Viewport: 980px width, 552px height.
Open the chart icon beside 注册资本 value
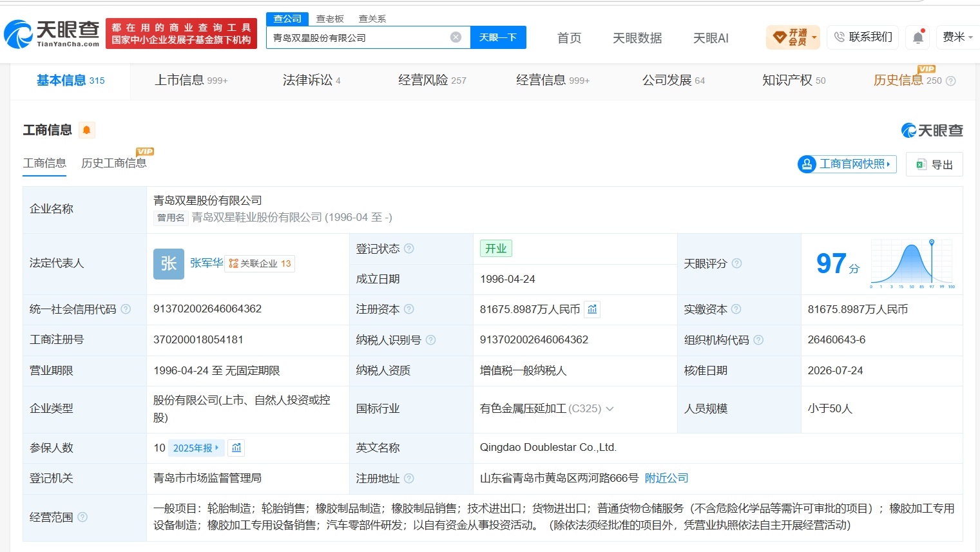[x=592, y=309]
